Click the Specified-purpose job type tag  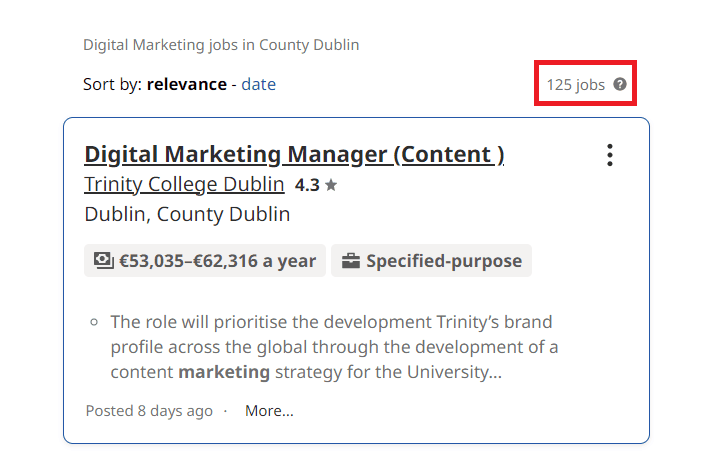[x=431, y=261]
